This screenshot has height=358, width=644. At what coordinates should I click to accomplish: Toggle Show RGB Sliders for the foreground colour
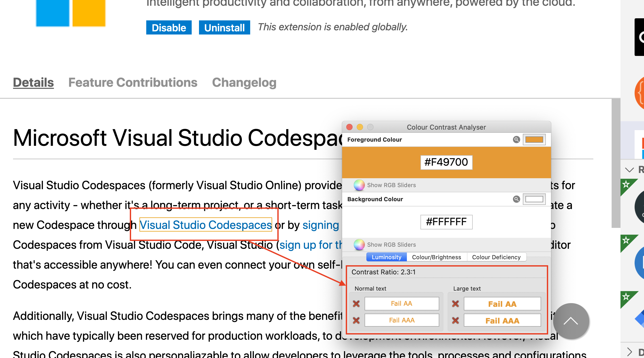[x=391, y=185]
